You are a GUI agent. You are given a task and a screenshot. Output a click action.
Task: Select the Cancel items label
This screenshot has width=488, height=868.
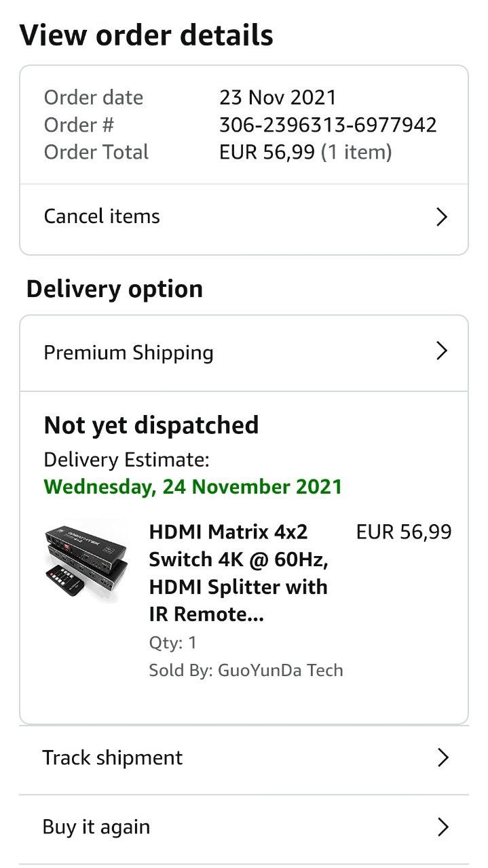[x=102, y=216]
